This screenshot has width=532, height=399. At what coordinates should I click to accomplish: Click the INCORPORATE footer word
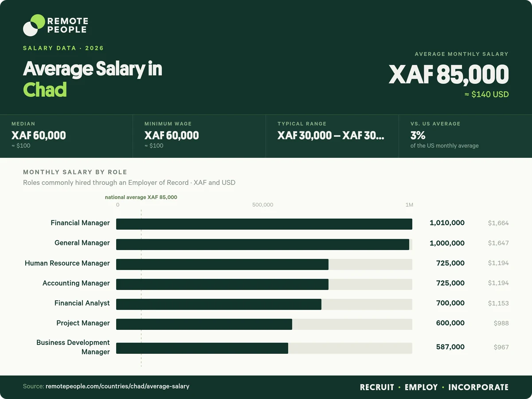click(x=478, y=387)
